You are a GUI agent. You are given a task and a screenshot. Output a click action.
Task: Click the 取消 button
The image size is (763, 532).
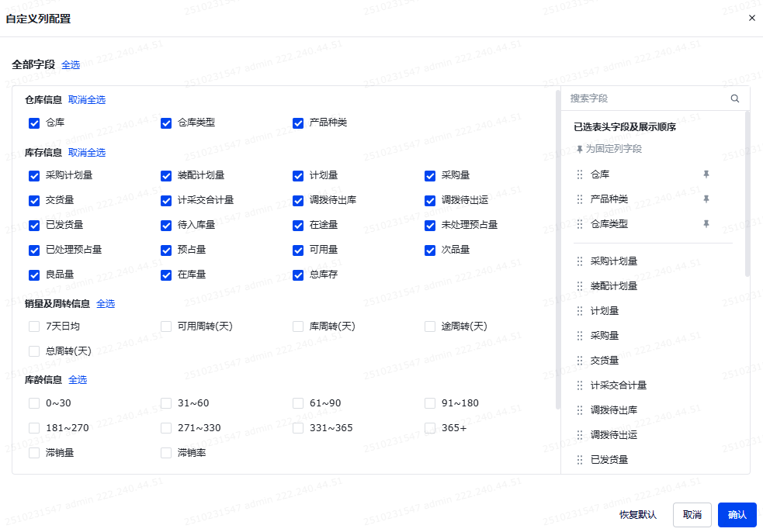tap(692, 515)
